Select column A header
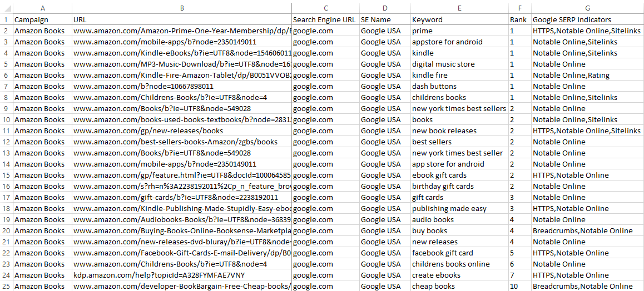Screen dimensions: 644x291 (43, 7)
